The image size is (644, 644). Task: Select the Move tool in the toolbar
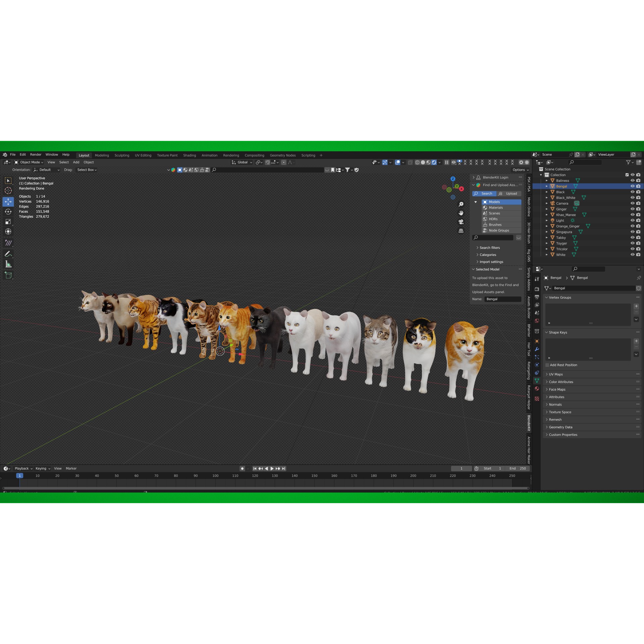8,201
